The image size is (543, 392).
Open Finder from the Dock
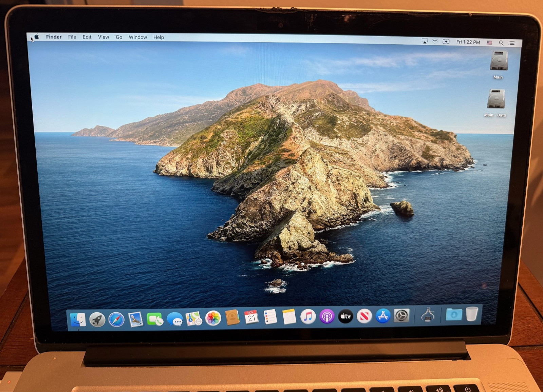(78, 319)
